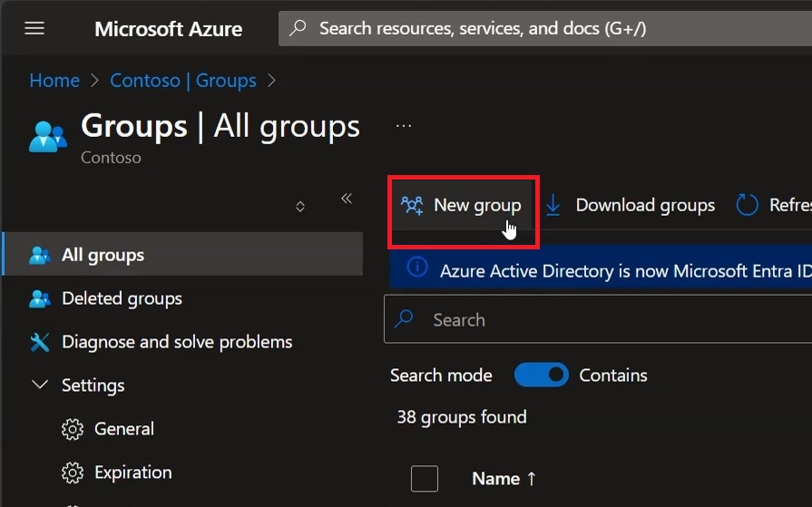Viewport: 812px width, 507px height.
Task: Click the download arrow icon
Action: tap(553, 205)
